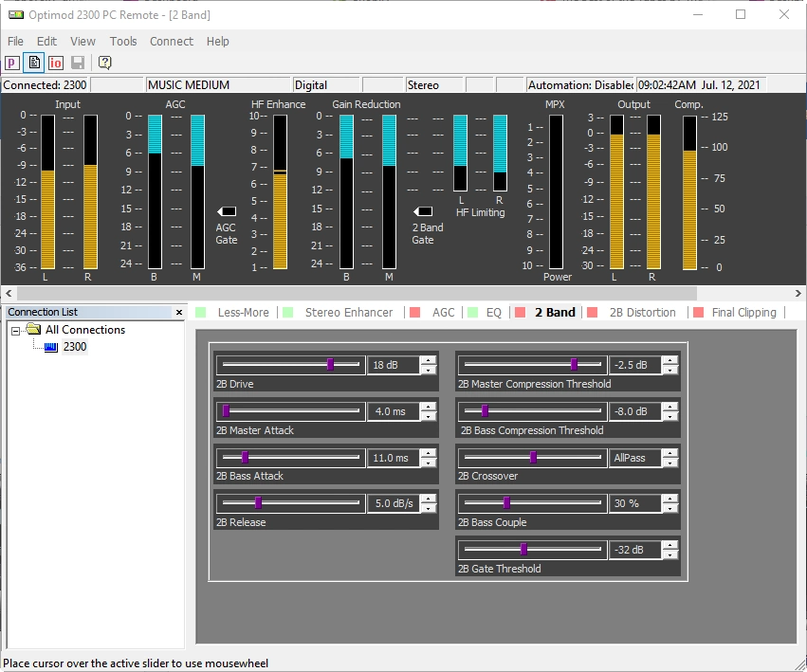Switch to the 2B Distortion tab
This screenshot has width=807, height=672.
click(x=642, y=313)
